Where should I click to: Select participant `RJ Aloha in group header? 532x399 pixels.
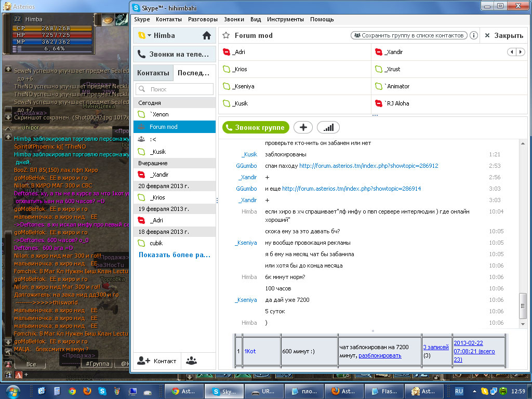449,103
